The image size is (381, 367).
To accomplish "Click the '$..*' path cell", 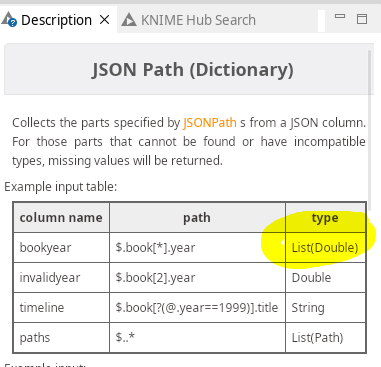I will point(197,337).
